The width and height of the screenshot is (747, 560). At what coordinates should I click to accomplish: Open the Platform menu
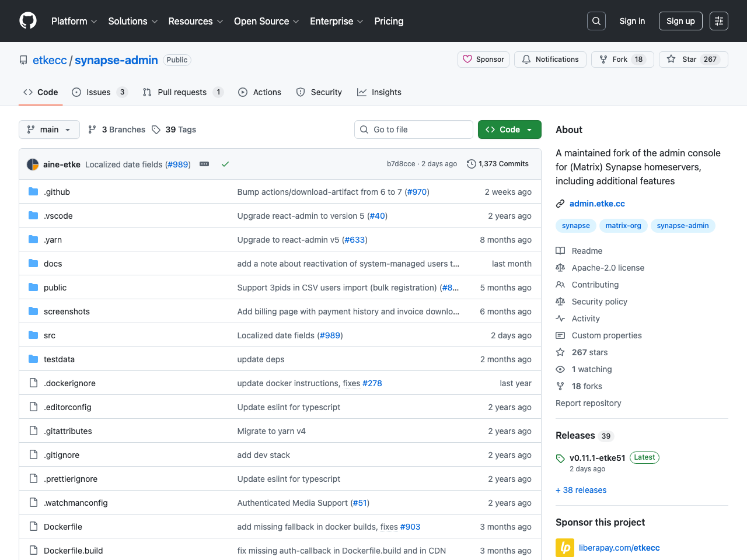pos(74,21)
